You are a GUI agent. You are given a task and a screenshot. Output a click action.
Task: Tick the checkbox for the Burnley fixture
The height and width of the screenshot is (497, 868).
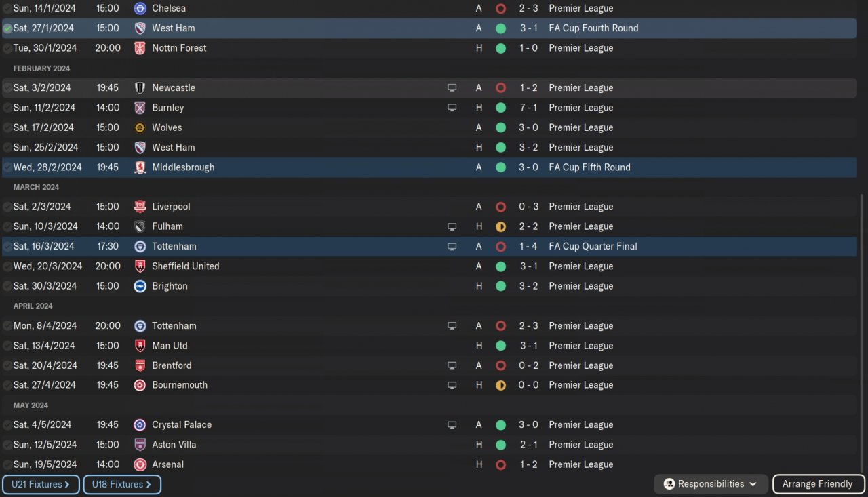[x=7, y=108]
